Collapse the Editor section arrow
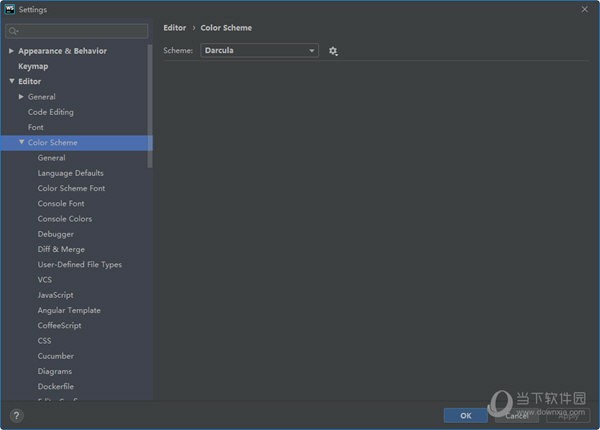Image resolution: width=600 pixels, height=430 pixels. tap(11, 81)
